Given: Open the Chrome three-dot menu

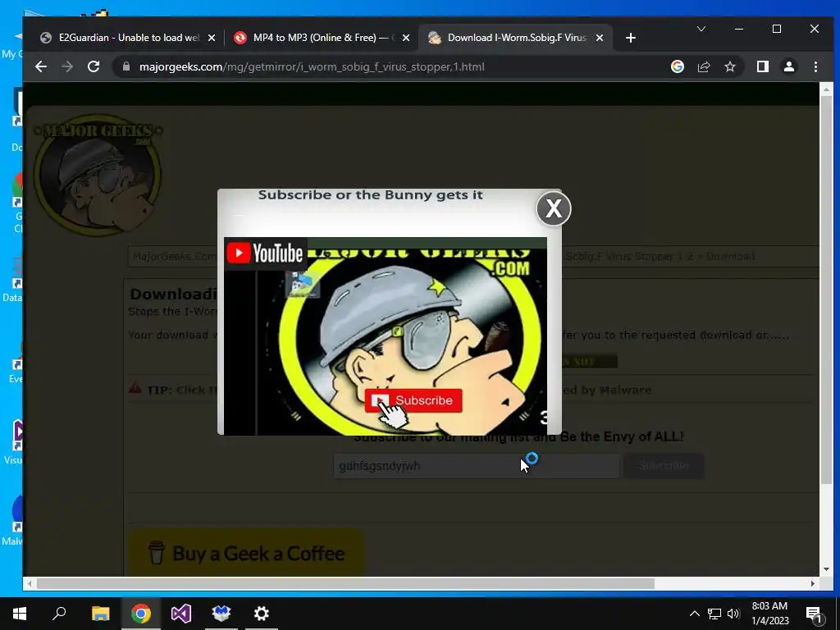Looking at the screenshot, I should pyautogui.click(x=815, y=66).
